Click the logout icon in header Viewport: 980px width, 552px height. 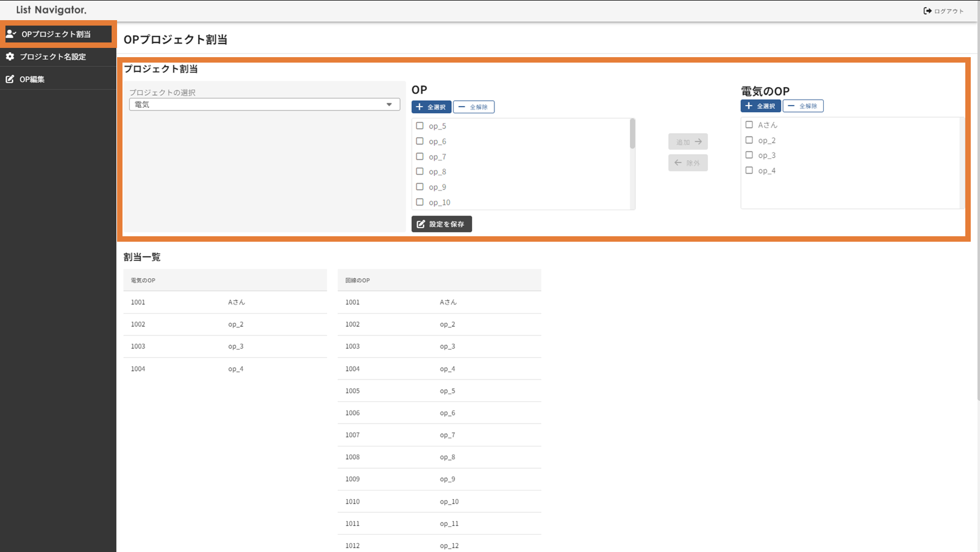point(927,11)
